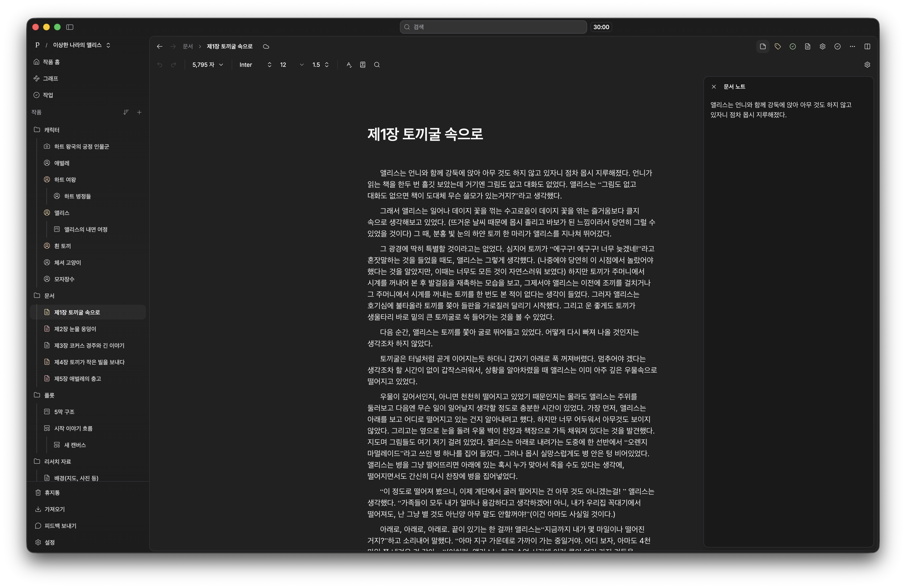
Task: Open the more options ellipsis menu in header
Action: click(852, 46)
